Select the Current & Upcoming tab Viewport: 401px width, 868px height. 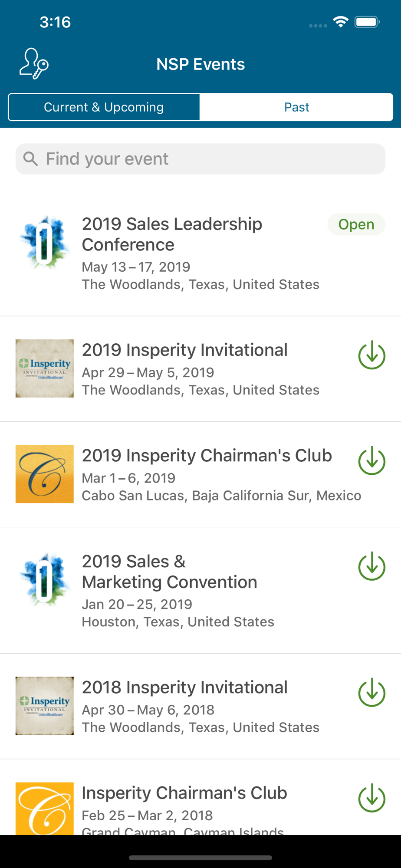pyautogui.click(x=104, y=107)
